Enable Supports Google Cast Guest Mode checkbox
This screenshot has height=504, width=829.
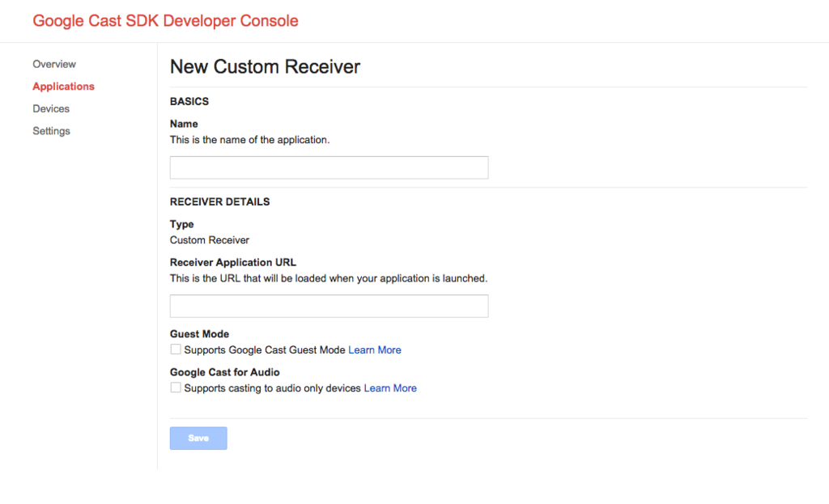point(176,349)
